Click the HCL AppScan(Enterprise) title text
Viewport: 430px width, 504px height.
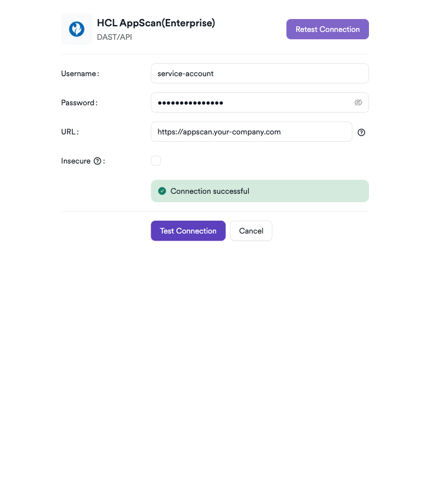[156, 23]
